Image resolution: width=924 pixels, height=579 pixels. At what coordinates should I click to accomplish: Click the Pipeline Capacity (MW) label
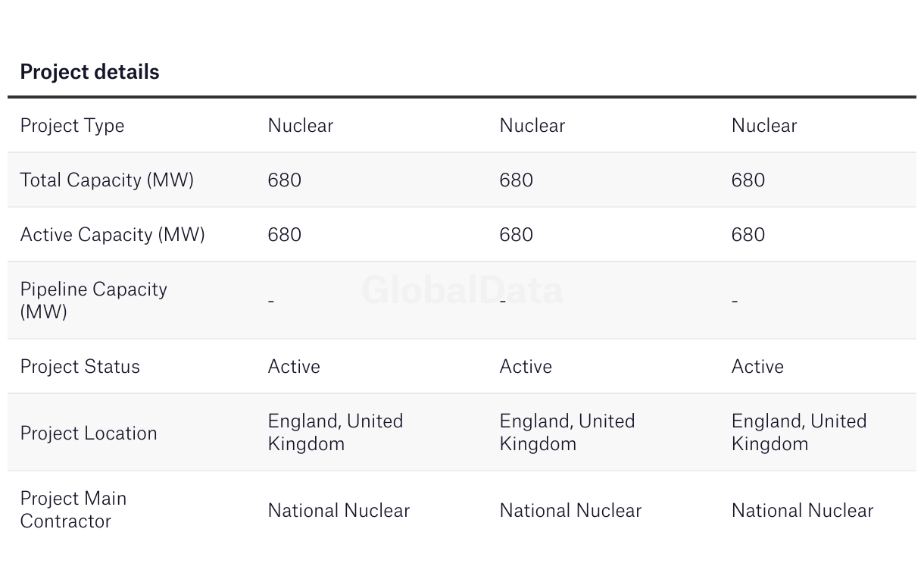[x=93, y=300]
